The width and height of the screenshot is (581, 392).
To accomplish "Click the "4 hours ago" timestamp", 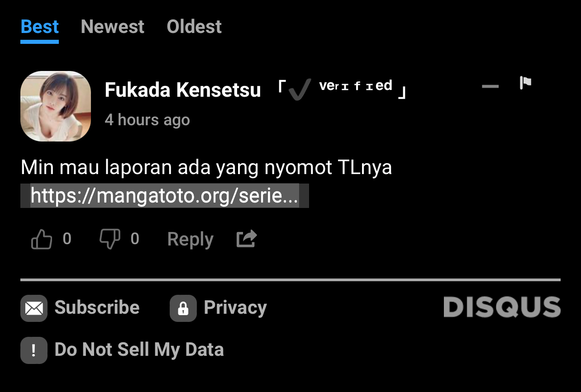I will 147,120.
